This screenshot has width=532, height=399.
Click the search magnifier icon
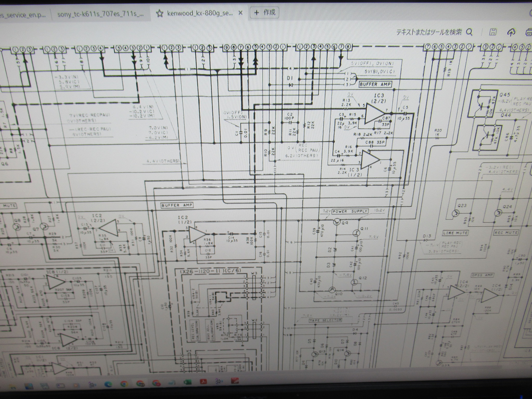(469, 32)
